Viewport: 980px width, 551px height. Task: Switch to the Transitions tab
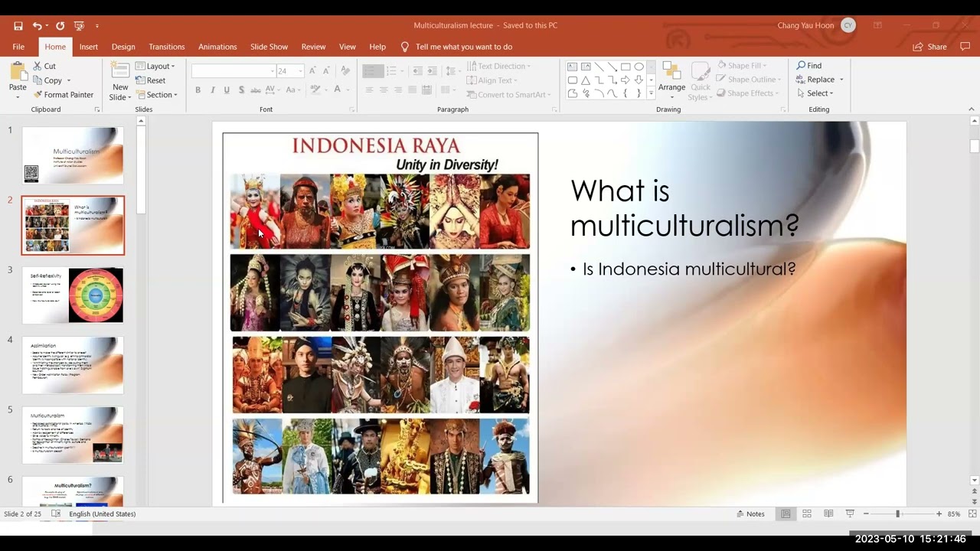coord(167,47)
